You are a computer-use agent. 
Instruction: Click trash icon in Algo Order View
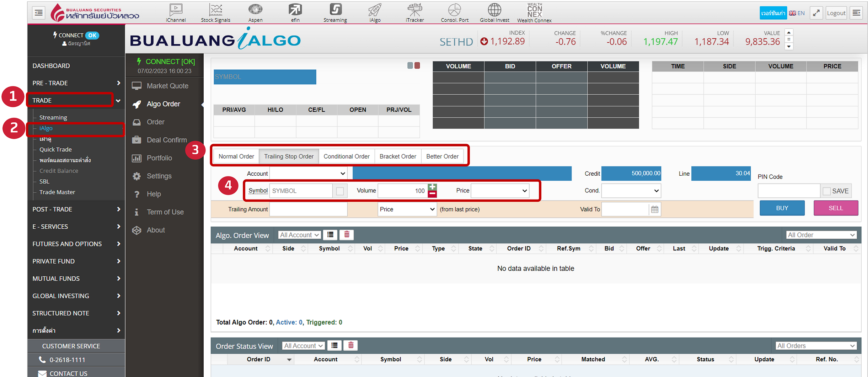[347, 235]
